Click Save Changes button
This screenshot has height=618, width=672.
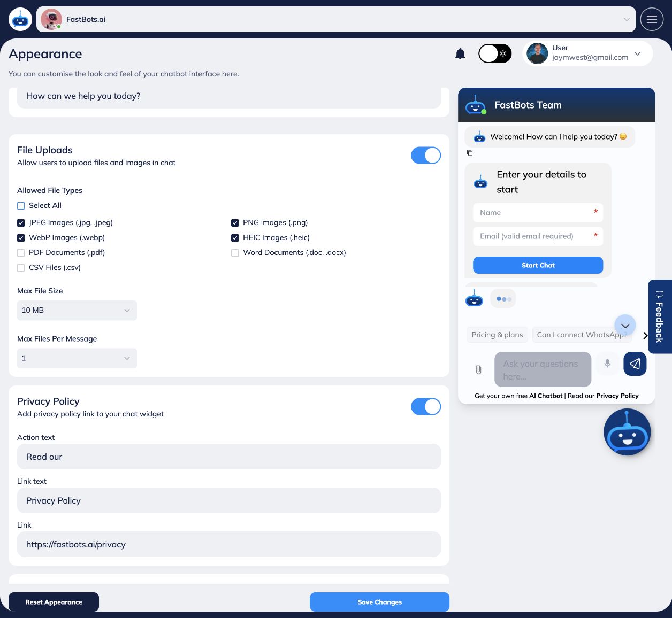pyautogui.click(x=379, y=602)
